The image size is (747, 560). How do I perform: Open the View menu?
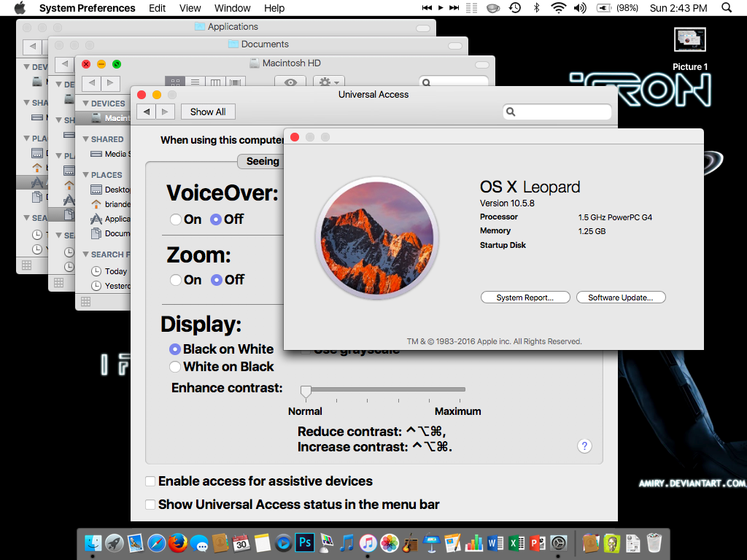tap(190, 8)
